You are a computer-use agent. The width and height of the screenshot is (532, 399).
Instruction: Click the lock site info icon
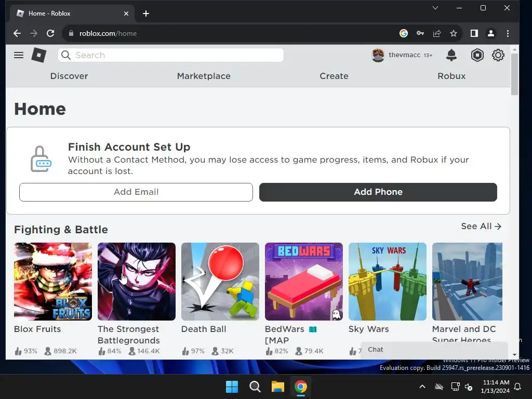tap(71, 33)
